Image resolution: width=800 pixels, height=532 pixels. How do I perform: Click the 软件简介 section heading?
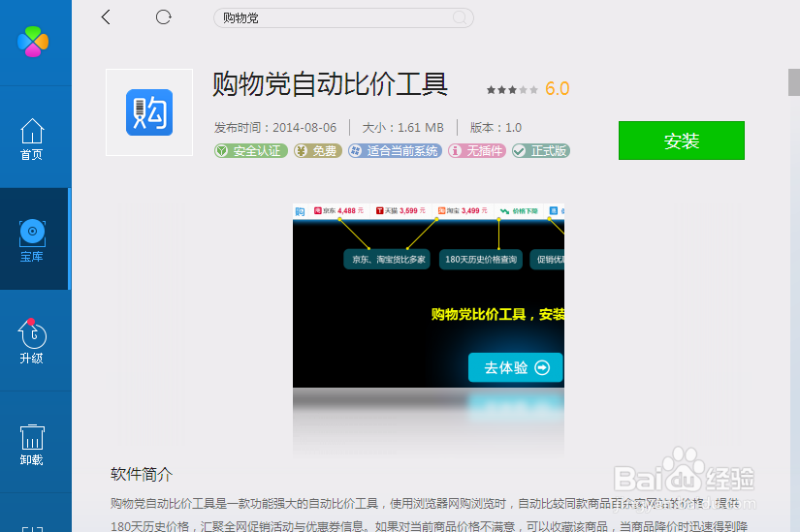(142, 475)
